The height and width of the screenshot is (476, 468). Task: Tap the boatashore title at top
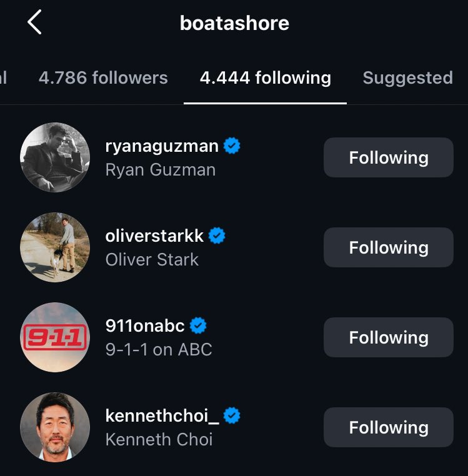[234, 23]
